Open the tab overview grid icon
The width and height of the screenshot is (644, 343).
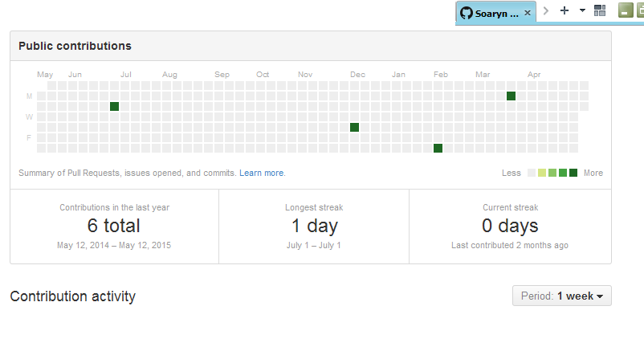pyautogui.click(x=600, y=10)
